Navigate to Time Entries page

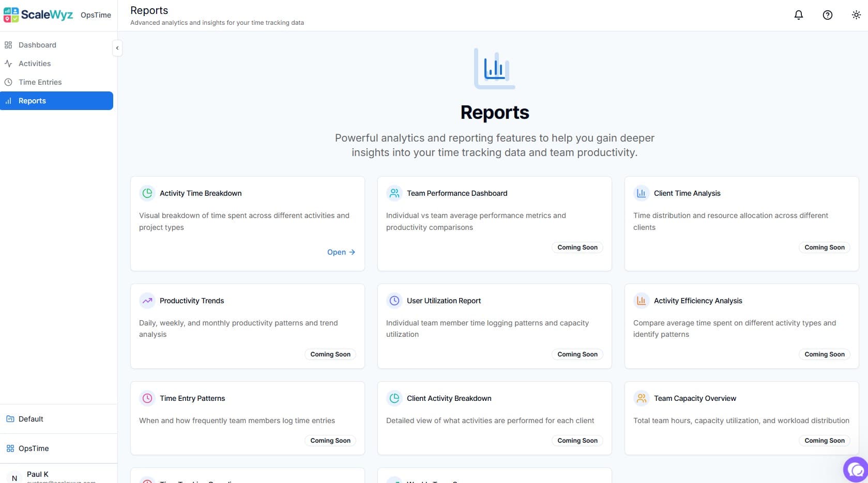pyautogui.click(x=40, y=82)
